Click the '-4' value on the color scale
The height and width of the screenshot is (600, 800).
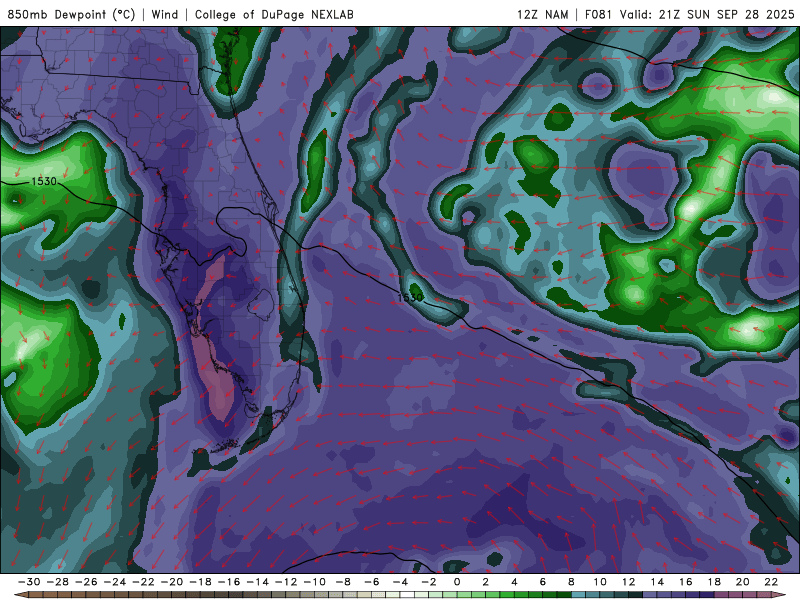tap(400, 582)
